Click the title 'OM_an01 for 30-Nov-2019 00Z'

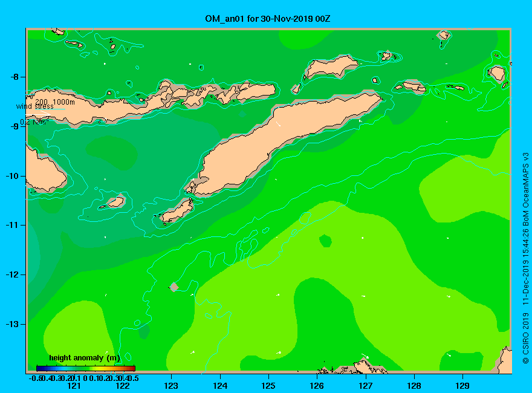point(267,19)
